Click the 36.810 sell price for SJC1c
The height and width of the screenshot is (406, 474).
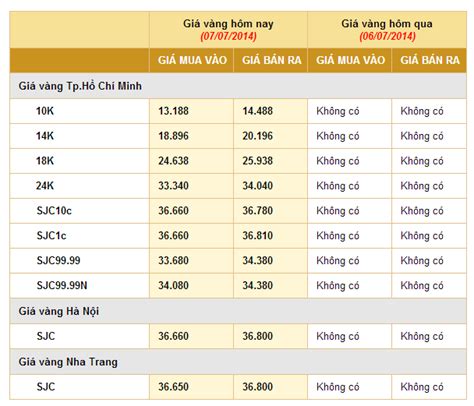tap(270, 235)
